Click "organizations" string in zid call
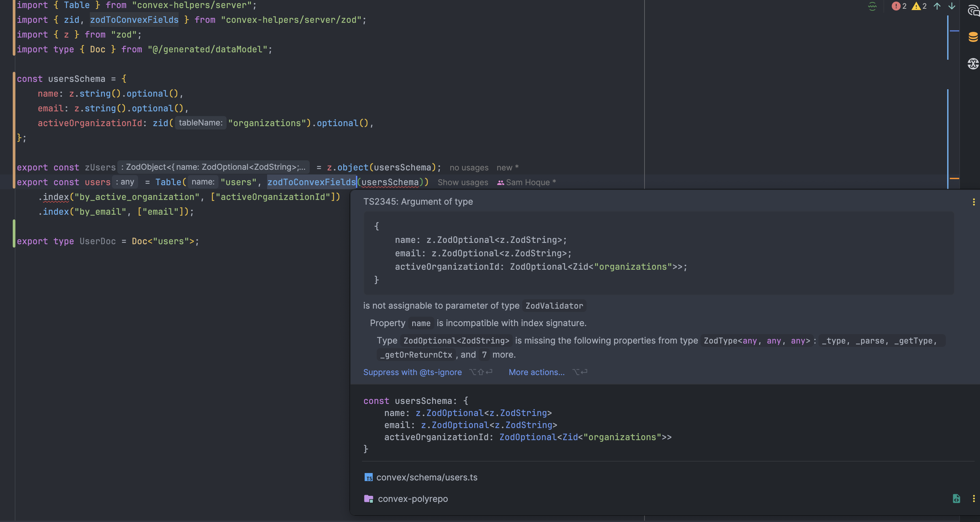 tap(267, 123)
